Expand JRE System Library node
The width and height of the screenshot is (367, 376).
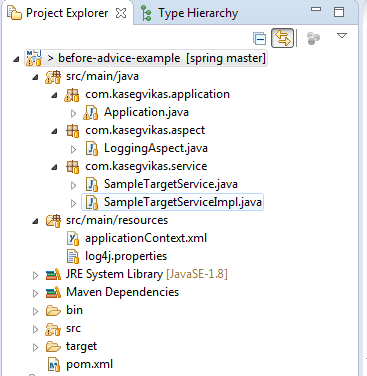(x=35, y=275)
